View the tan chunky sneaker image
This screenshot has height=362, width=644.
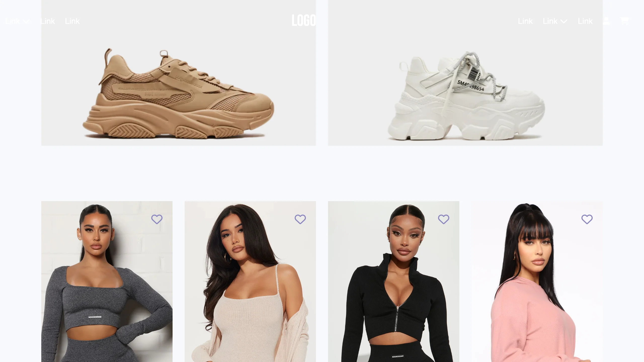point(179,73)
